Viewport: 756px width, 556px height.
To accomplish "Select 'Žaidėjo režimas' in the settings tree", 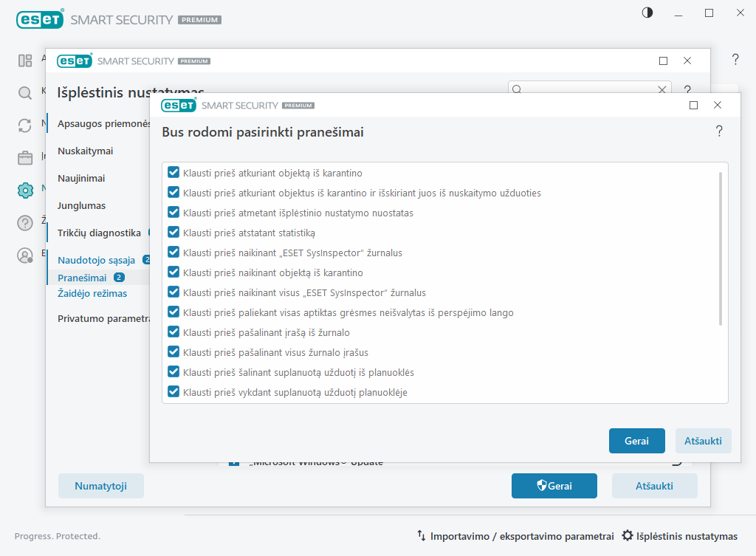I will click(92, 293).
